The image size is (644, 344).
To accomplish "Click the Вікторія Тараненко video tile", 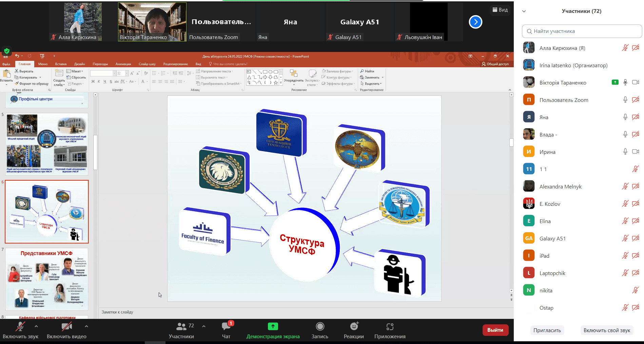I will coord(152,22).
